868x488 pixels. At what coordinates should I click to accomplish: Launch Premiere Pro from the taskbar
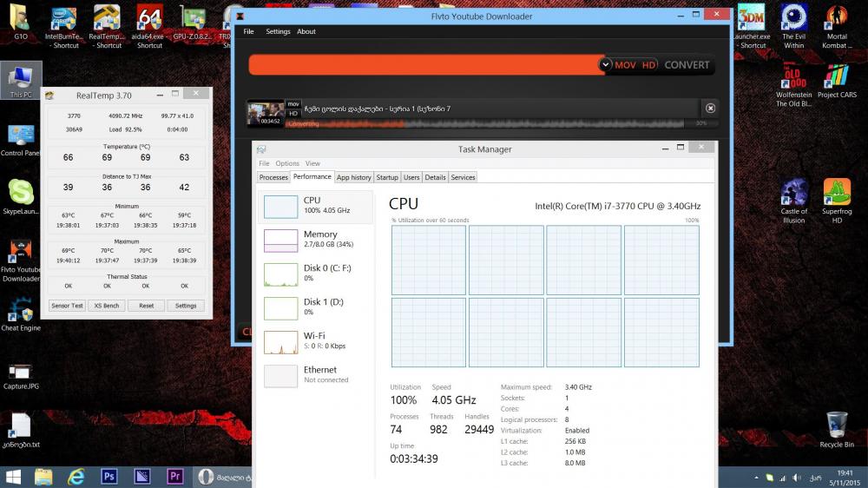click(x=174, y=476)
